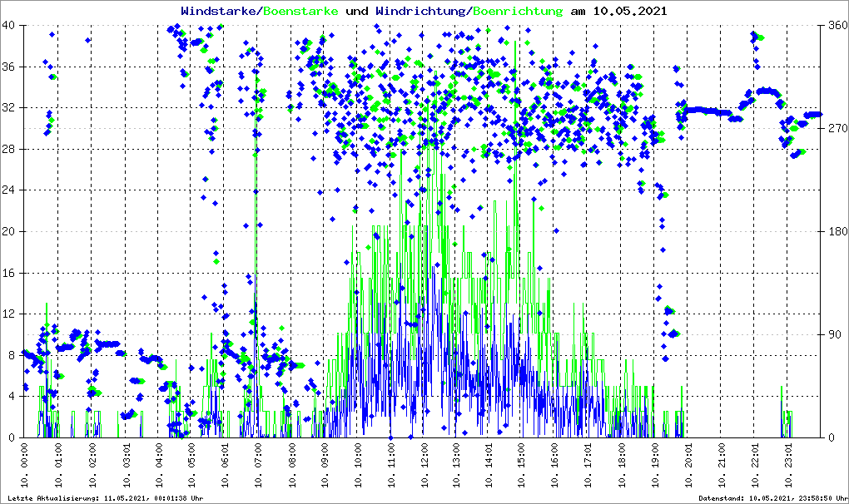849x504 pixels.
Task: Click the 28 value on left axis
Action: (9, 149)
